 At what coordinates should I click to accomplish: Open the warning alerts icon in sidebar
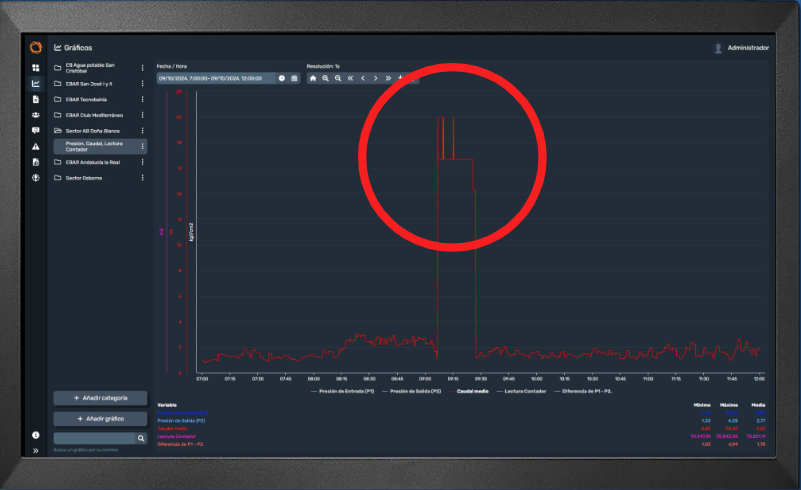point(36,147)
